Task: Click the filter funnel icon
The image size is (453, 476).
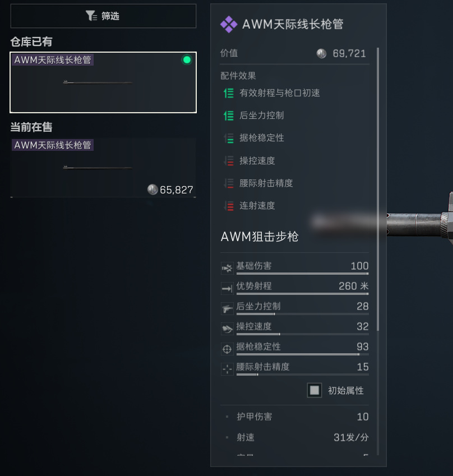Action: coord(91,16)
